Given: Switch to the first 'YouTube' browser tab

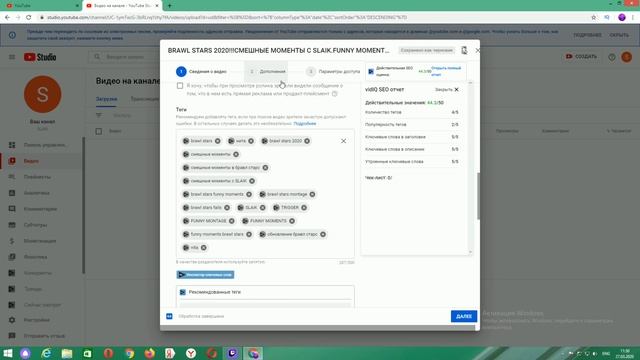Looking at the screenshot, I should point(41,6).
